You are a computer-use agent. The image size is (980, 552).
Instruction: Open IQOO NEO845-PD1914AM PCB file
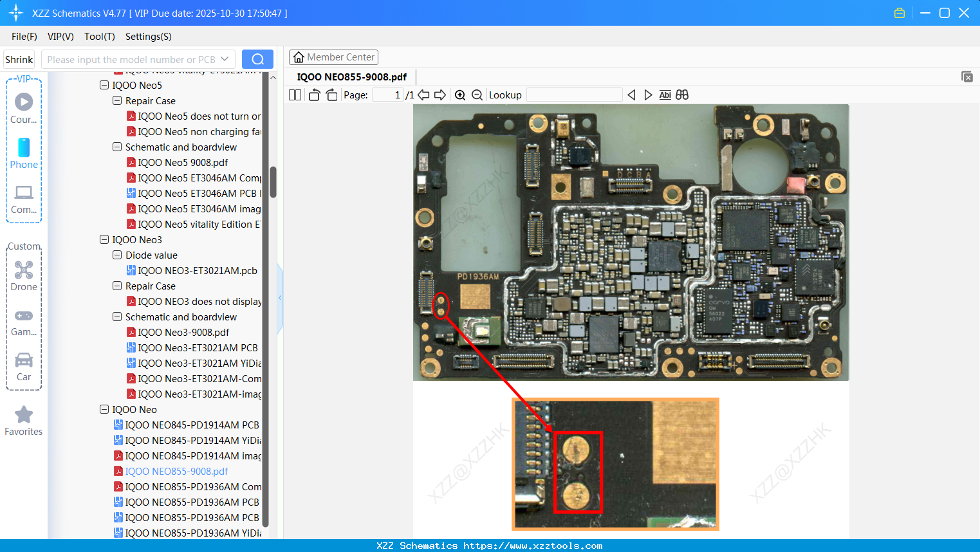[x=187, y=425]
